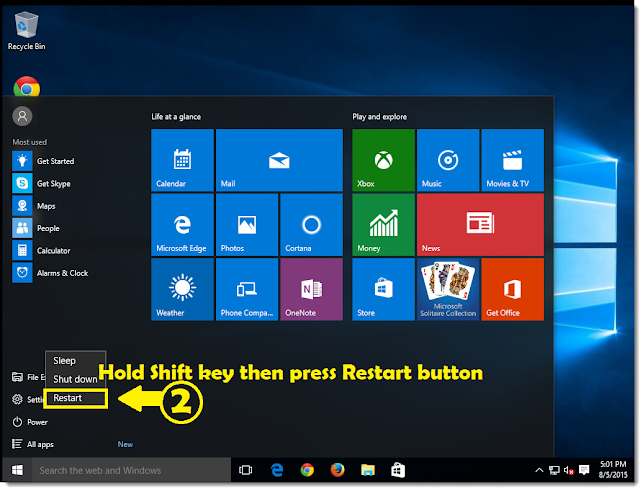Image resolution: width=640 pixels, height=488 pixels.
Task: Select the Chrome desktop shortcut
Action: (27, 87)
